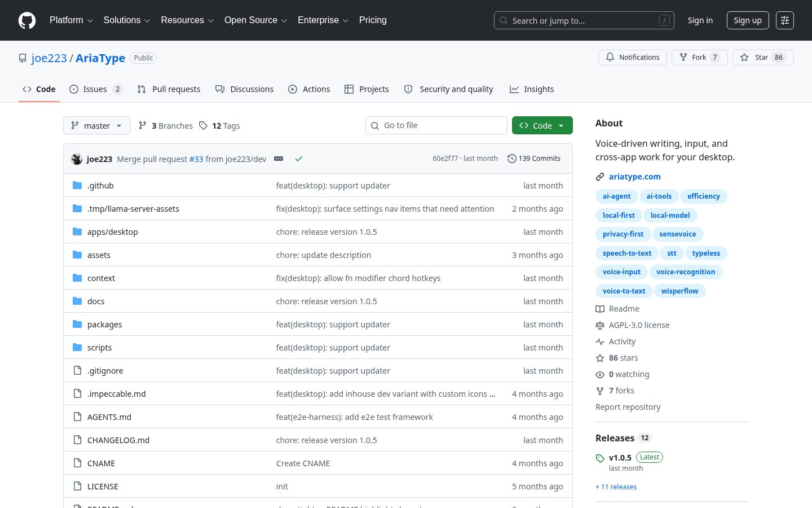Expand the Resources menu

(x=187, y=20)
